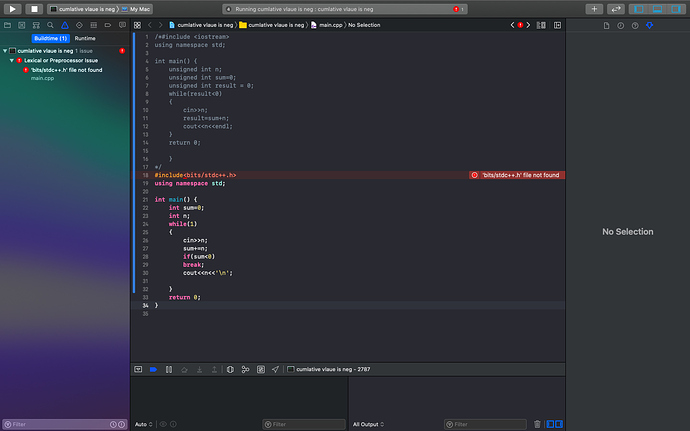Open the Breakpoint navigator icon
Screen dimensions: 690x431
pos(108,25)
